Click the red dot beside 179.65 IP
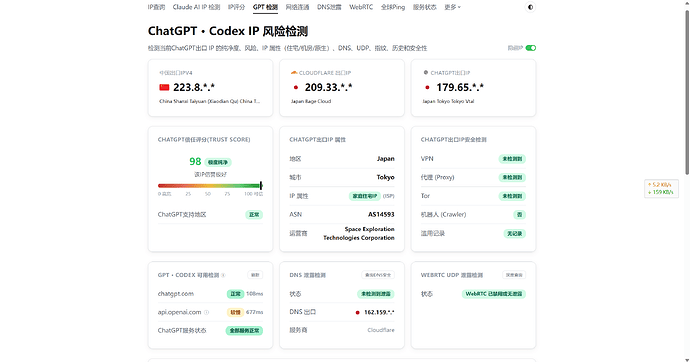 [427, 88]
